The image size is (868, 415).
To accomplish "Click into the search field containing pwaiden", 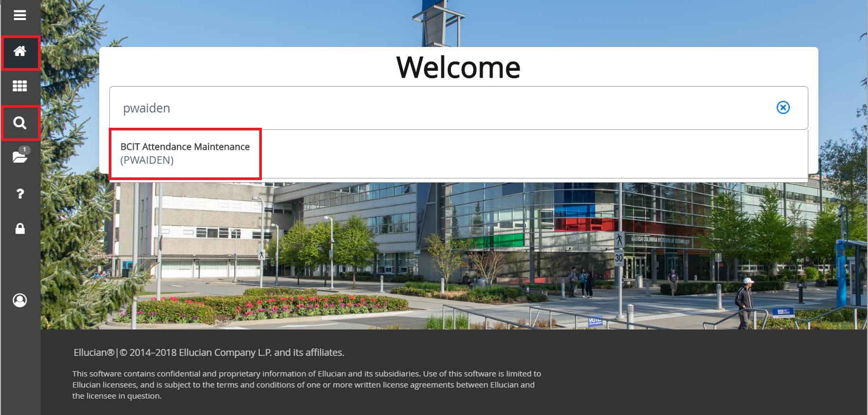I will [x=422, y=108].
